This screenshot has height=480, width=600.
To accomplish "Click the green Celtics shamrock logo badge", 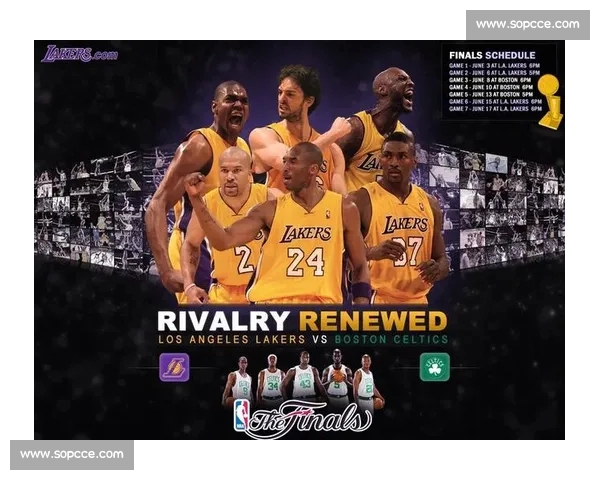I will [435, 367].
